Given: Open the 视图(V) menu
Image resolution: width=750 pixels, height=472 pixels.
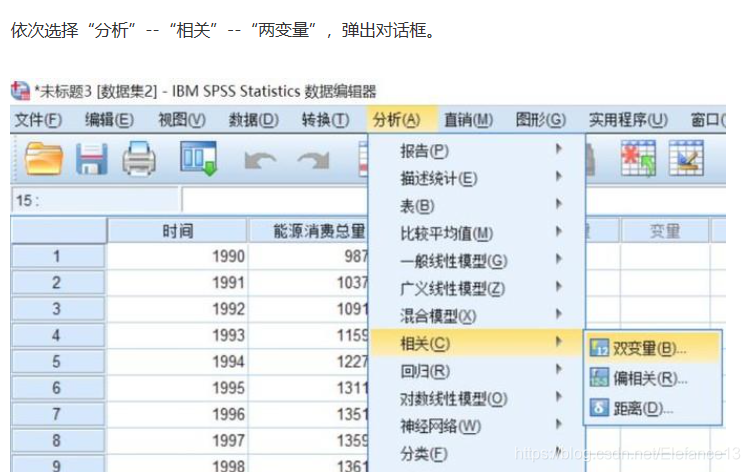Looking at the screenshot, I should [x=182, y=120].
